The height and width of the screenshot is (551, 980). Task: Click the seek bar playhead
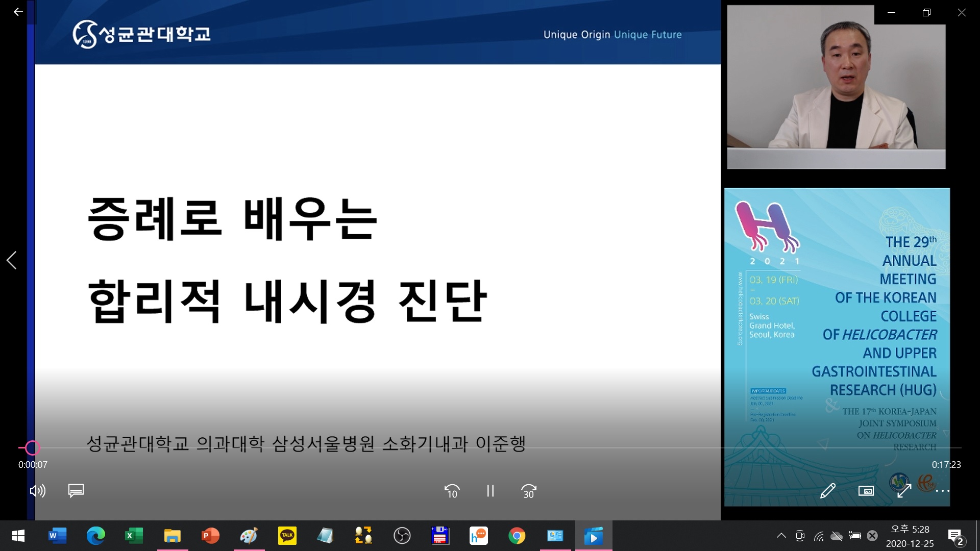click(x=32, y=448)
